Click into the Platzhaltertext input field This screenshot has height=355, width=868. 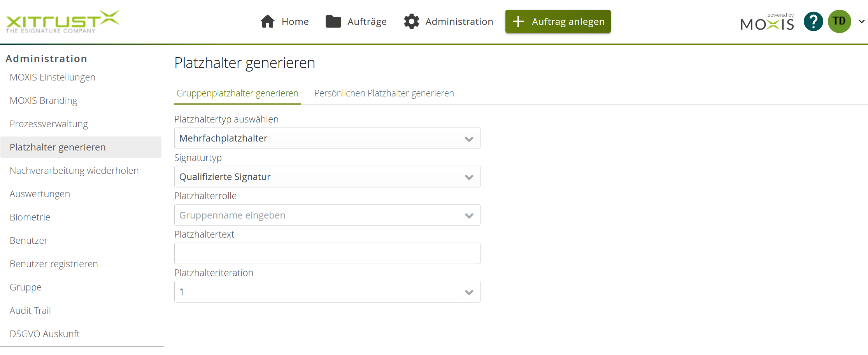pos(327,253)
